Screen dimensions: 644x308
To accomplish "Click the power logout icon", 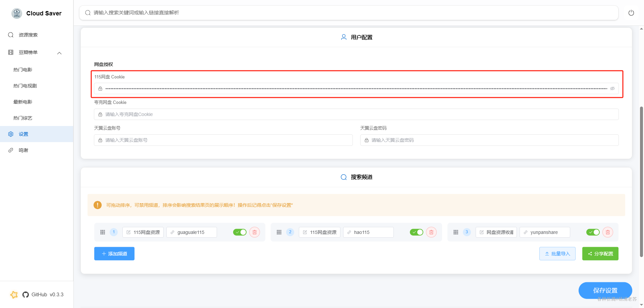I will (x=631, y=13).
